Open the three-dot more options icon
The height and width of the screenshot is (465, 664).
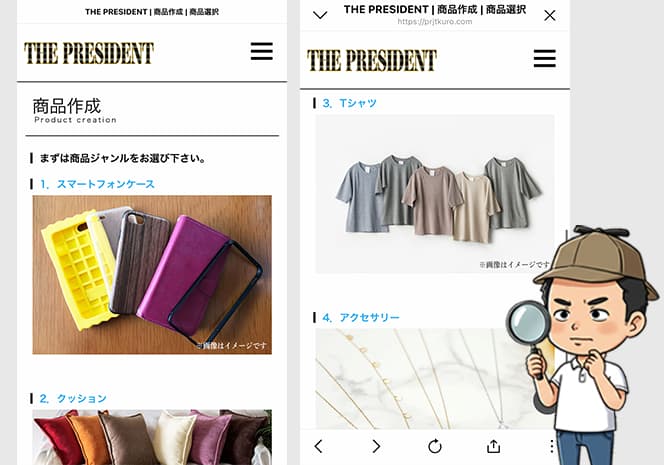pyautogui.click(x=551, y=446)
